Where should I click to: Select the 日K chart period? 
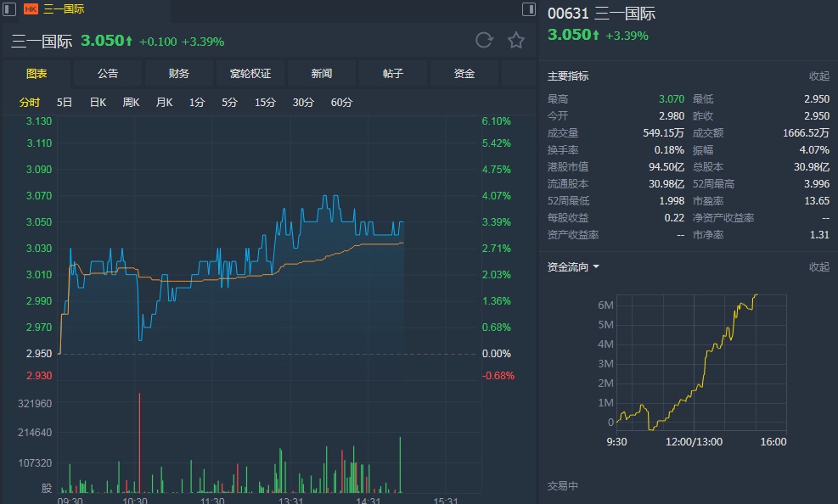[x=98, y=103]
